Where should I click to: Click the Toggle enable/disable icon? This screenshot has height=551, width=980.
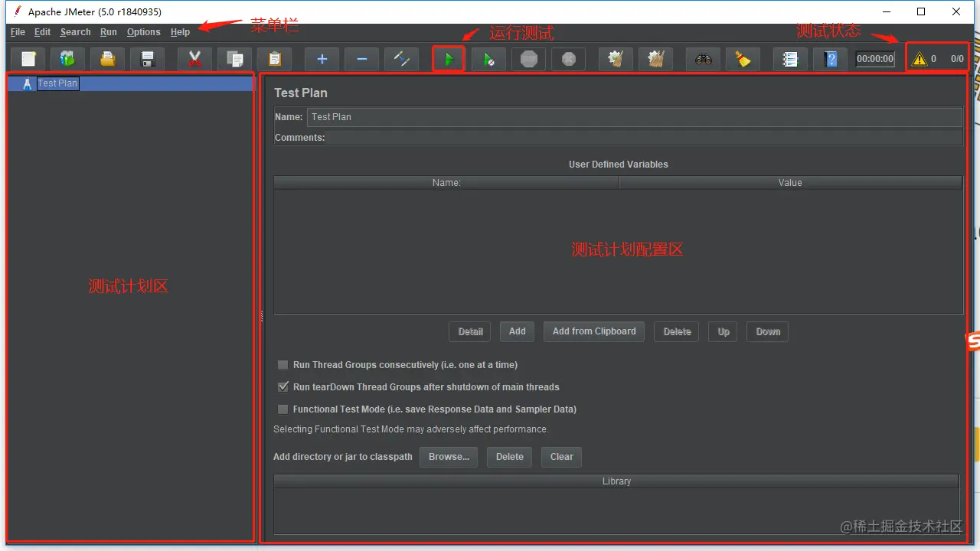pos(401,59)
